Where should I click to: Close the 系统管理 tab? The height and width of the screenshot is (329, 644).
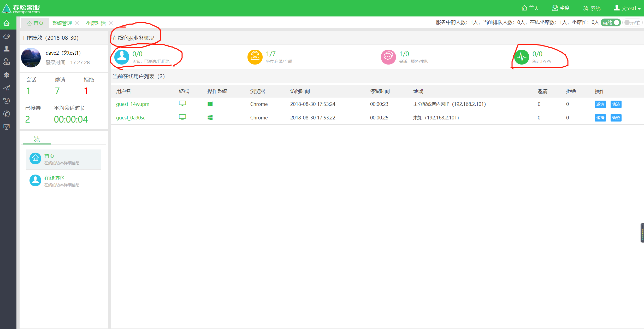click(77, 23)
